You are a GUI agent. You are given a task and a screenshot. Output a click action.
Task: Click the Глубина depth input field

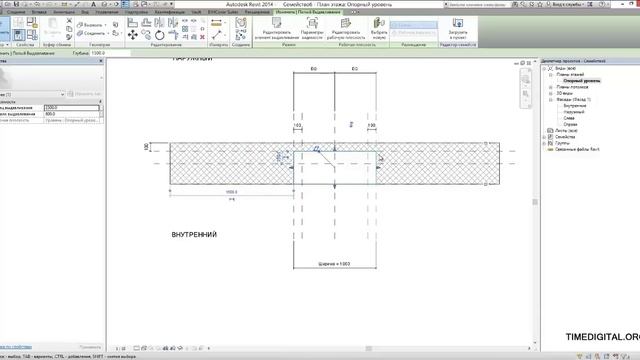click(110, 53)
